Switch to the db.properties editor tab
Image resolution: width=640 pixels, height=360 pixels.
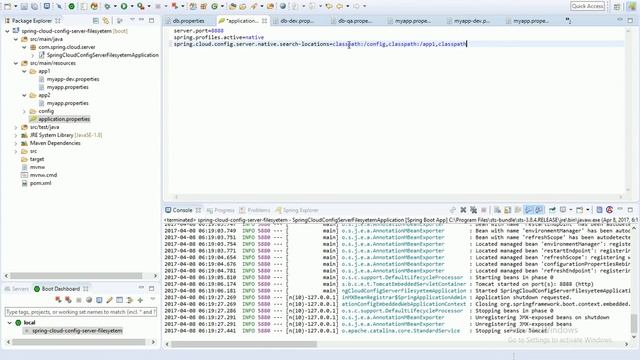click(x=187, y=21)
